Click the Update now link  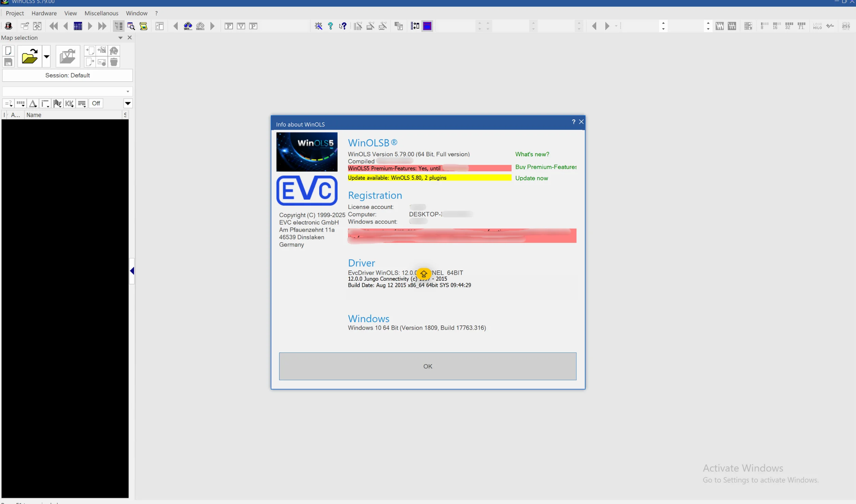tap(531, 178)
